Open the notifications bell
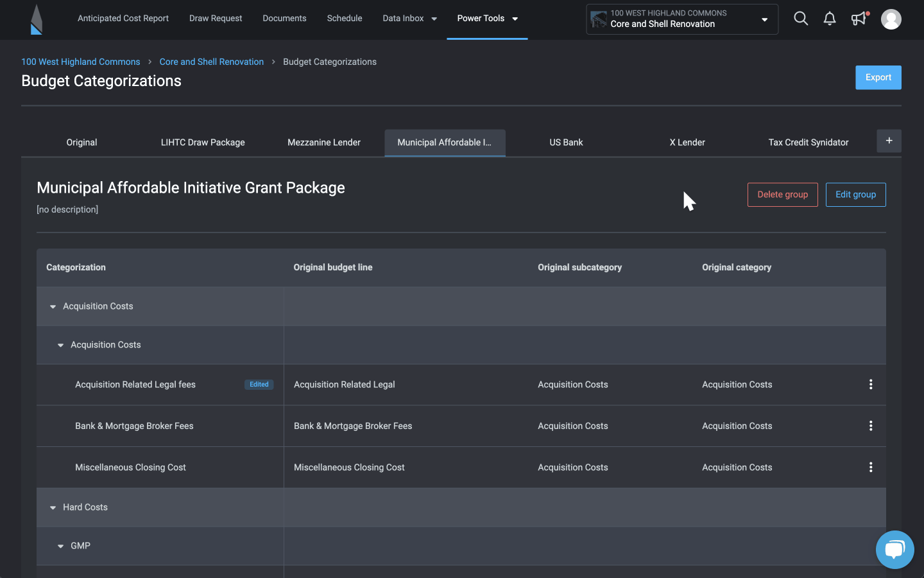Screen dimensions: 924x578 coord(830,19)
